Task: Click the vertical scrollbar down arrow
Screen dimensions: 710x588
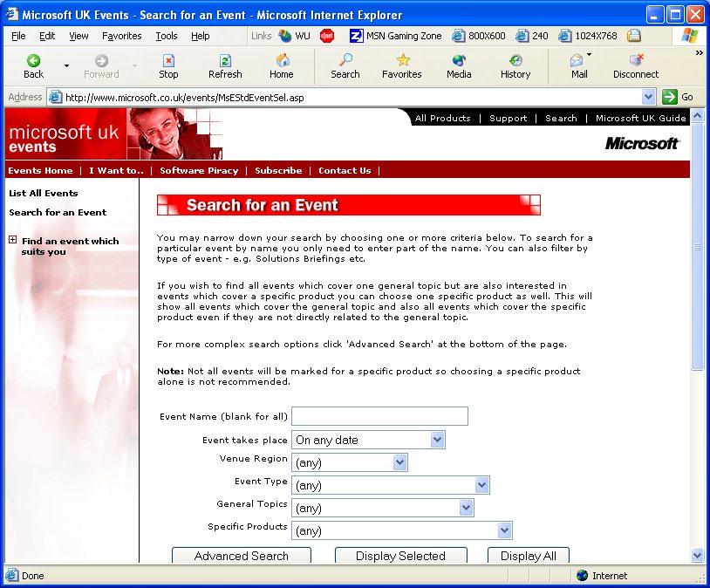Action: pos(697,555)
